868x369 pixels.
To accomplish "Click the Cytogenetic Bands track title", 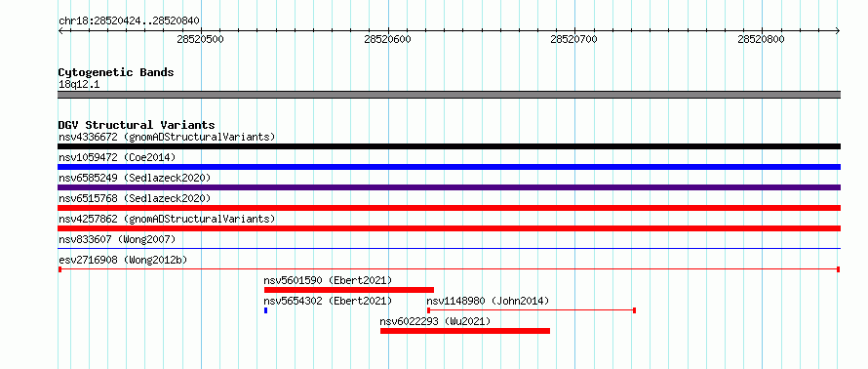I will [x=116, y=72].
